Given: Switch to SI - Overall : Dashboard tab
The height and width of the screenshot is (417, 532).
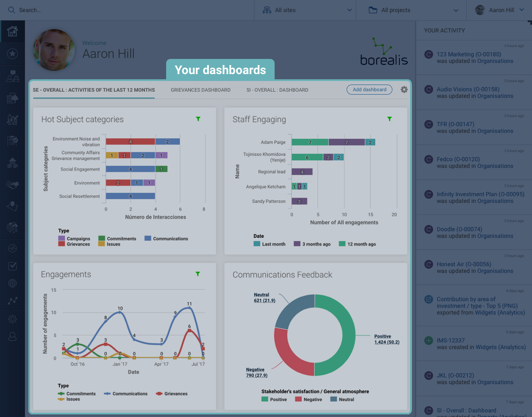Looking at the screenshot, I should 277,90.
